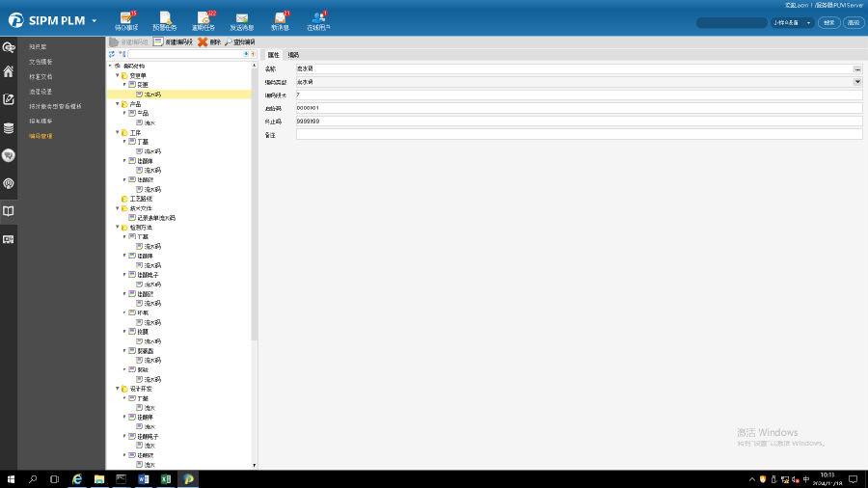868x488 pixels.
Task: Click the 起始码 field showing 0000001
Action: pyautogui.click(x=579, y=108)
